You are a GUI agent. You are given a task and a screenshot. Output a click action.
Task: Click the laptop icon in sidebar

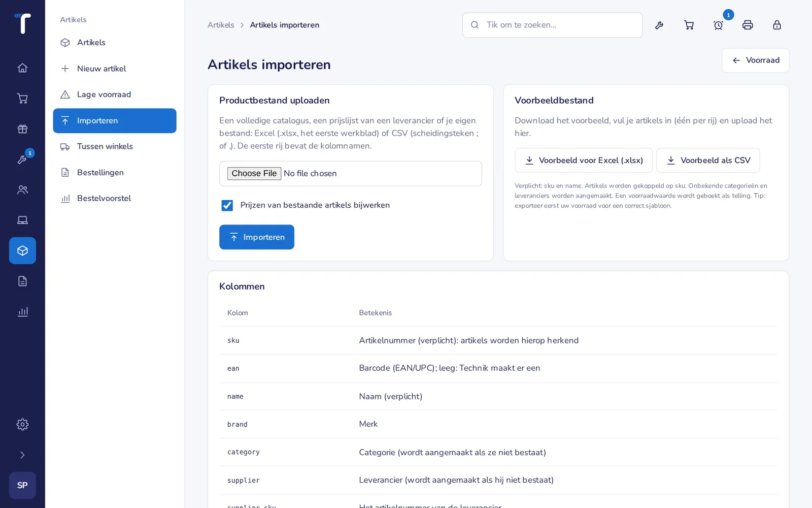click(x=22, y=220)
